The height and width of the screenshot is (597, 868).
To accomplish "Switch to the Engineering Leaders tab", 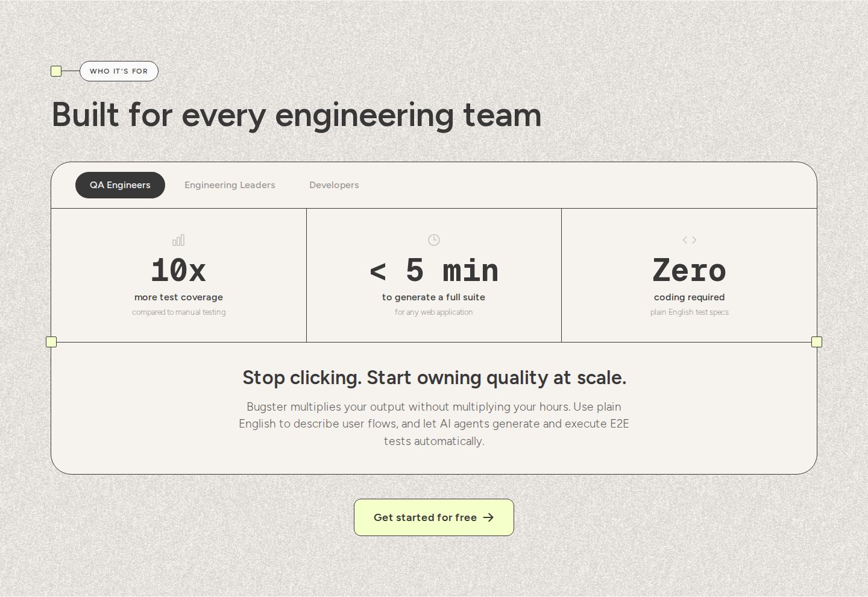I will point(230,185).
